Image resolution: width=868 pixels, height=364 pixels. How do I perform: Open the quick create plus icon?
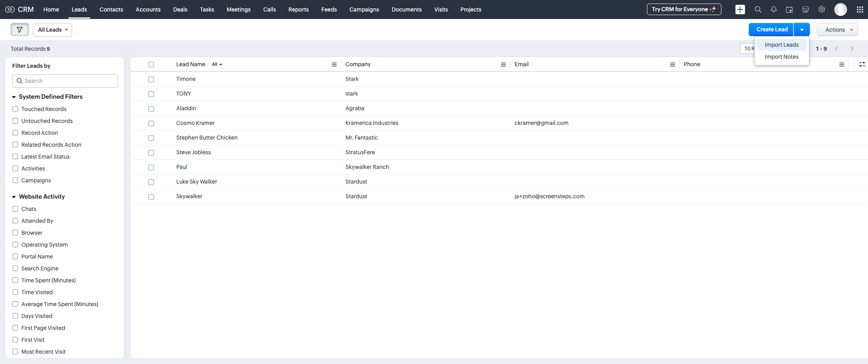tap(740, 10)
